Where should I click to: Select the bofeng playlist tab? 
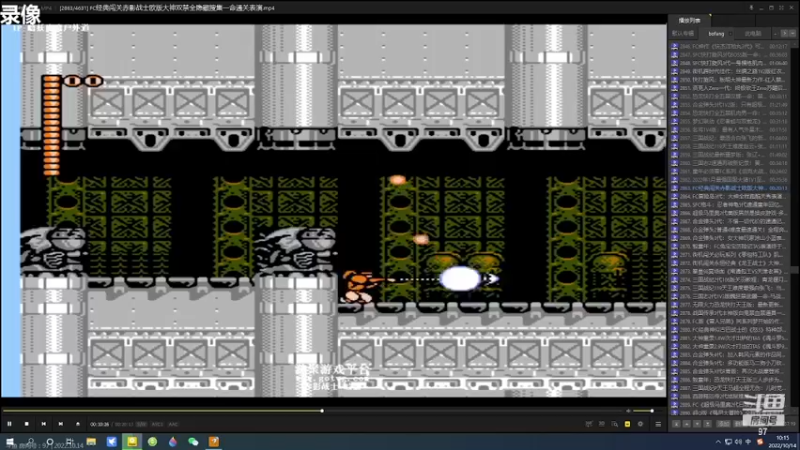pos(716,33)
